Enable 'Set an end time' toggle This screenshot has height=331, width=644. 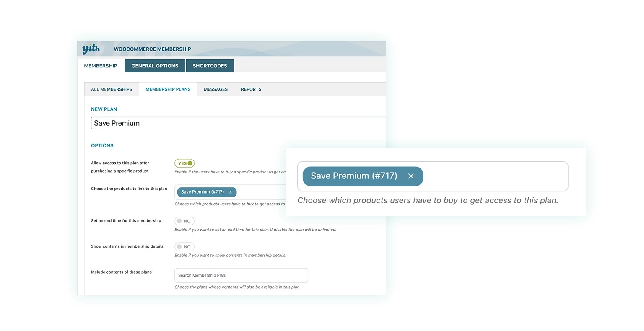(184, 221)
